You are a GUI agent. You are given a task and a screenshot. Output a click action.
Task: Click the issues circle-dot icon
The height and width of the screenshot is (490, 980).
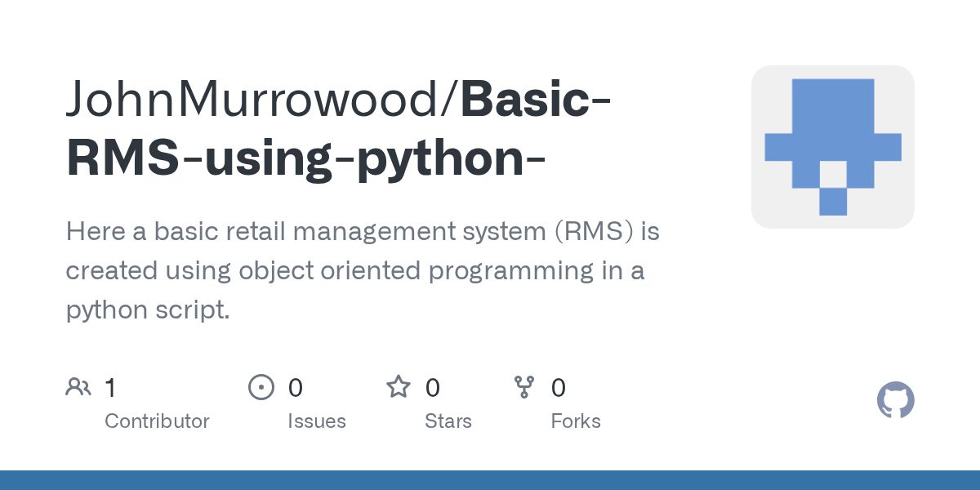tap(261, 386)
